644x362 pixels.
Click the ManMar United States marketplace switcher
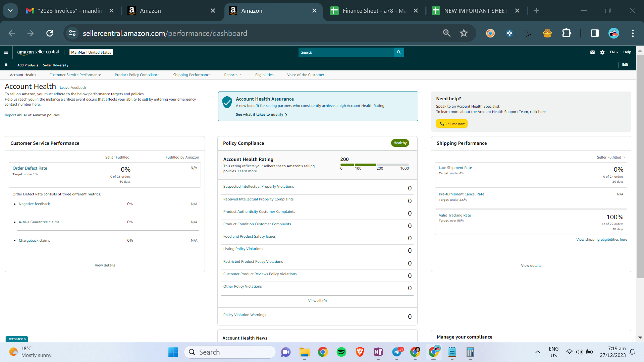(x=91, y=52)
